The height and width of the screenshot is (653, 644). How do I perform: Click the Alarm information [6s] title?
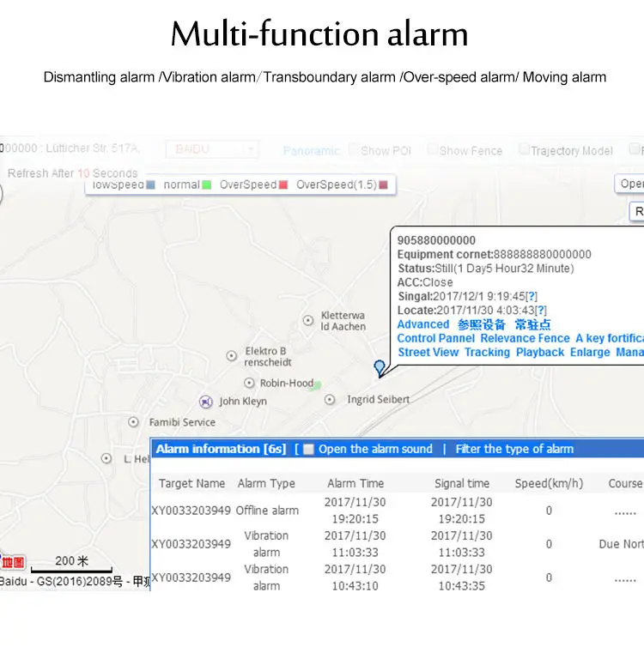pos(221,449)
